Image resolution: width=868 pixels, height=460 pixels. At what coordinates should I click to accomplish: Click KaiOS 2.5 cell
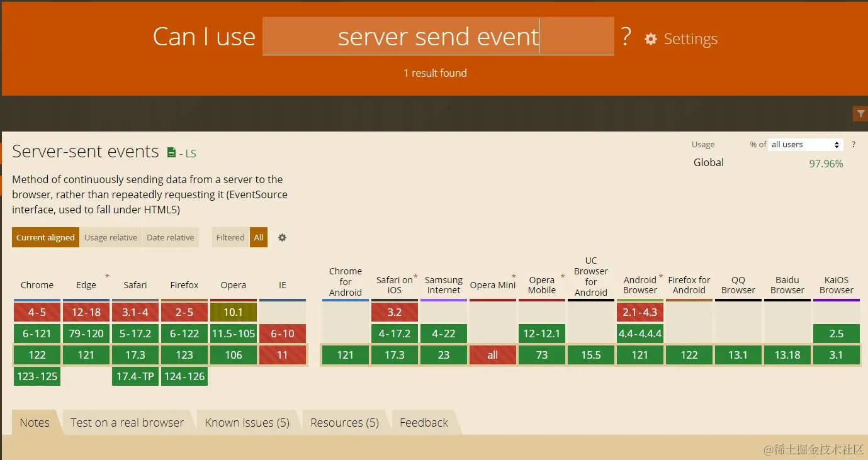click(x=837, y=334)
